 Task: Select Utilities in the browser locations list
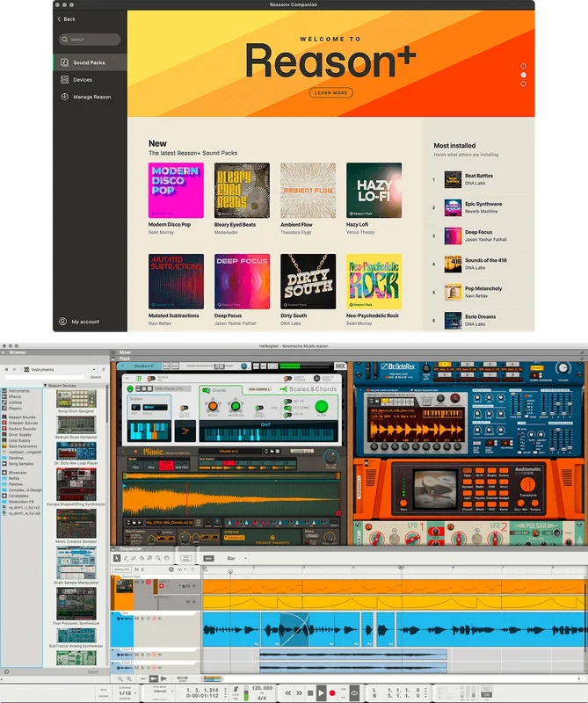click(15, 402)
